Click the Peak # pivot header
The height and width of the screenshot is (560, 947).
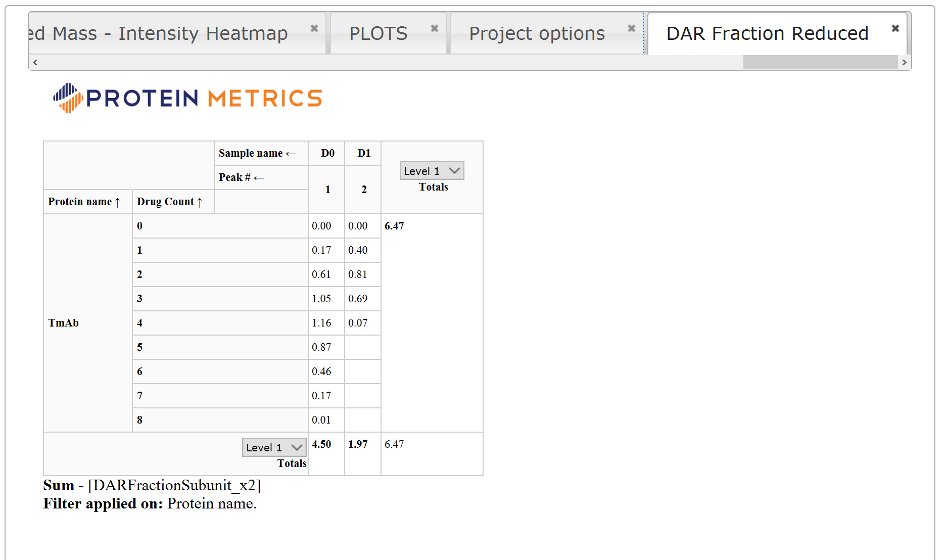241,177
